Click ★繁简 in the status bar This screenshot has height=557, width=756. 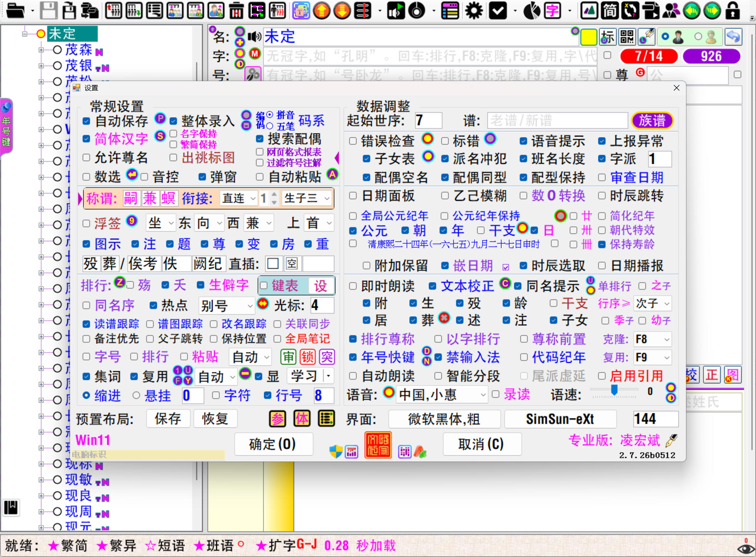[67, 546]
